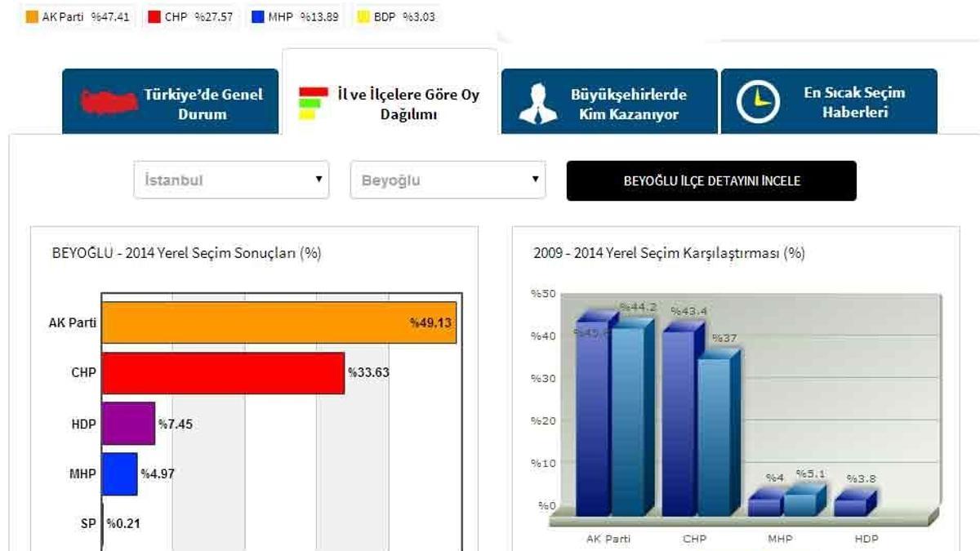Click the HDP axis label in comparison chart
The width and height of the screenshot is (980, 551).
click(866, 540)
